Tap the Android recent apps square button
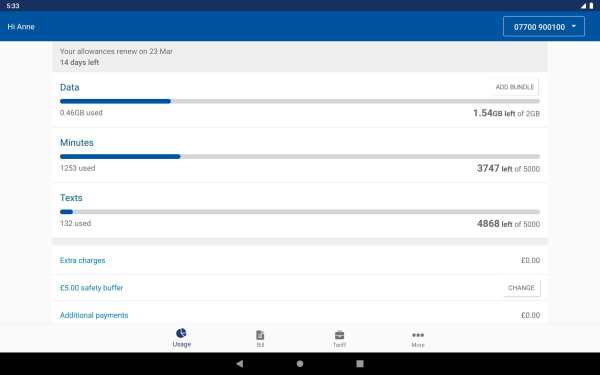This screenshot has width=600, height=375. (x=360, y=364)
